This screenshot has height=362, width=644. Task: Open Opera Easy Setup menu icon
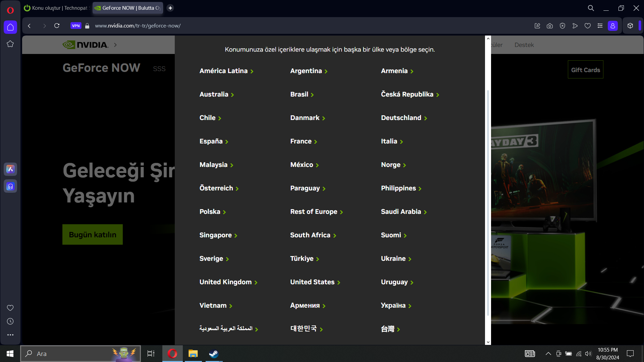click(x=600, y=26)
